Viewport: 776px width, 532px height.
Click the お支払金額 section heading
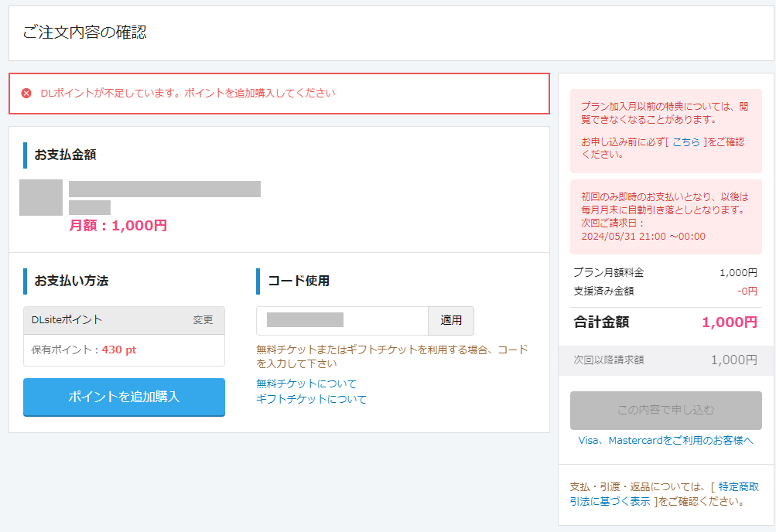65,155
